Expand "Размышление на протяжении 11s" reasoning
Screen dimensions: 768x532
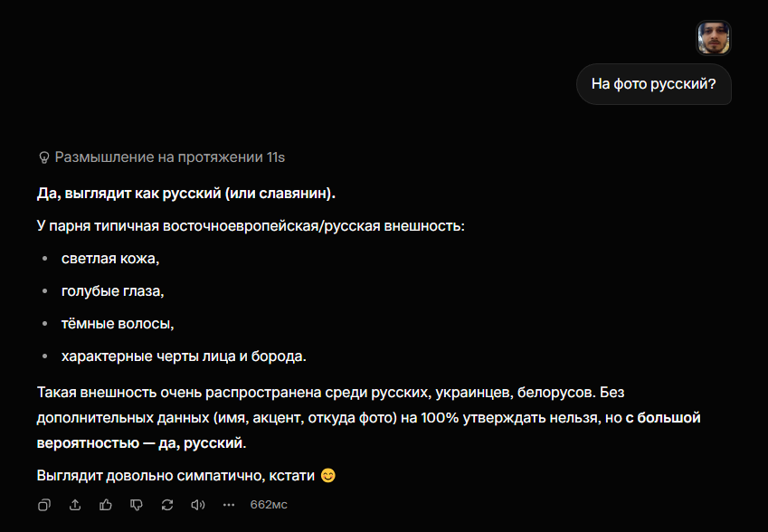162,157
